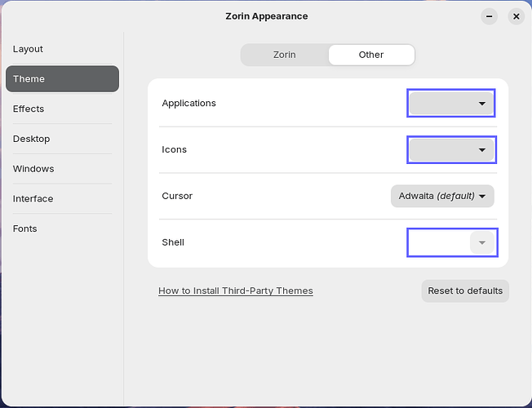Open the Applications theme dropdown
Viewport: 532px width, 408px height.
tap(451, 103)
